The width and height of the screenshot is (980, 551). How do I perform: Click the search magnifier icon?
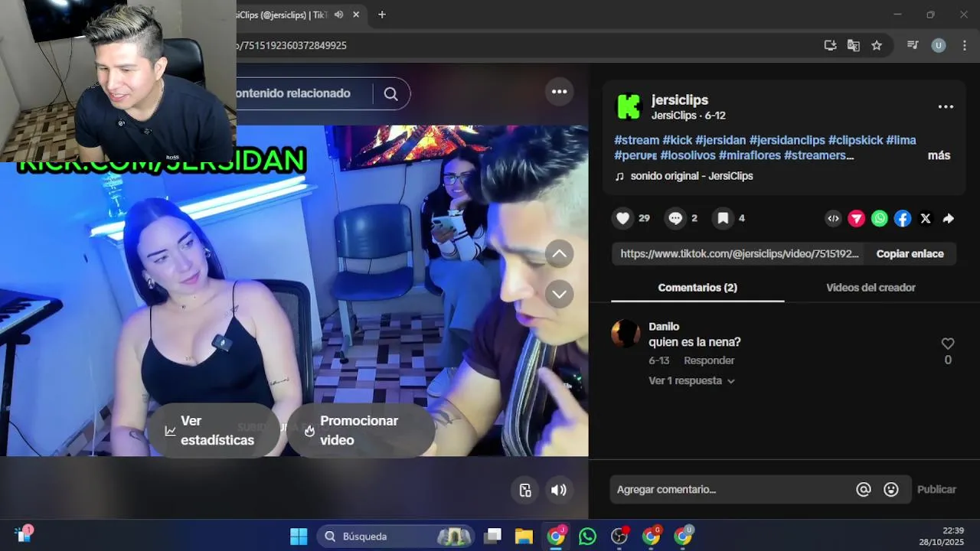coord(390,93)
